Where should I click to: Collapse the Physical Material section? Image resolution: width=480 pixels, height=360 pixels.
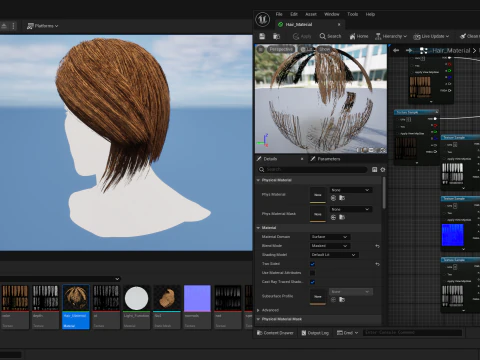click(258, 180)
